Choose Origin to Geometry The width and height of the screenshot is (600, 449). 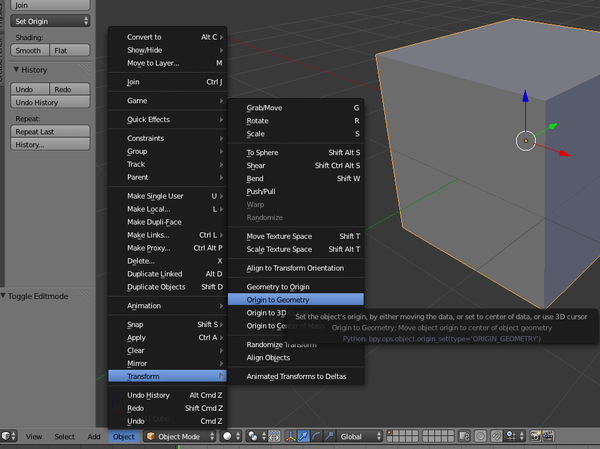(x=296, y=300)
